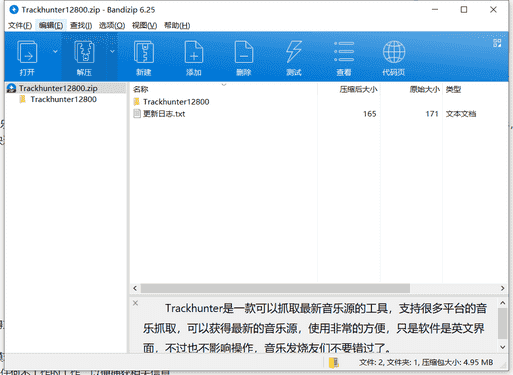
Task: Click the New archive (新建) icon
Action: [x=144, y=52]
